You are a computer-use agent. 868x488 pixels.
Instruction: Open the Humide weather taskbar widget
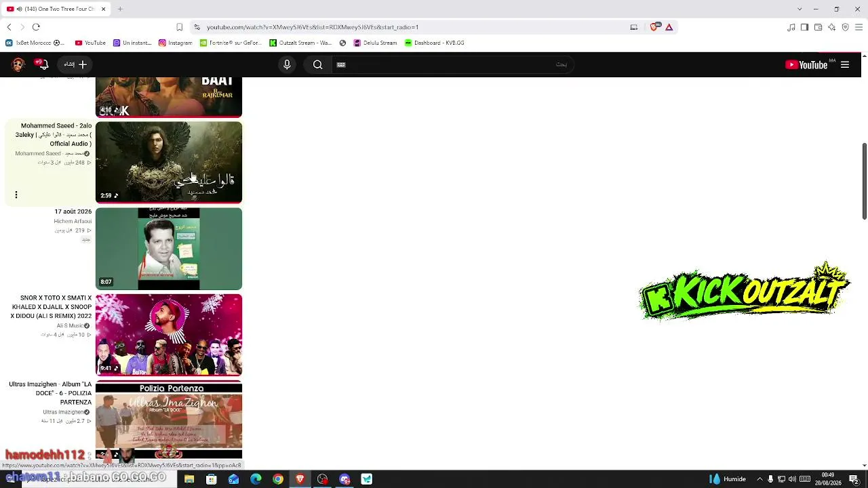pos(728,479)
